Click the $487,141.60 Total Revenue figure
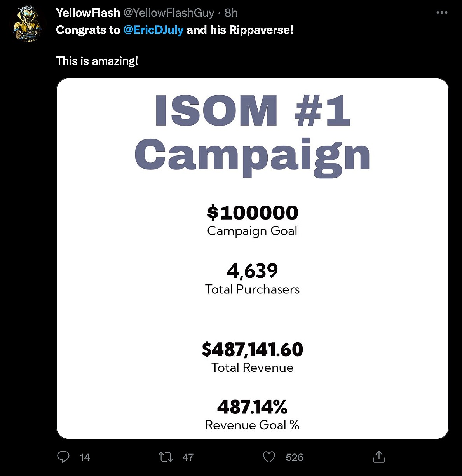 [253, 349]
